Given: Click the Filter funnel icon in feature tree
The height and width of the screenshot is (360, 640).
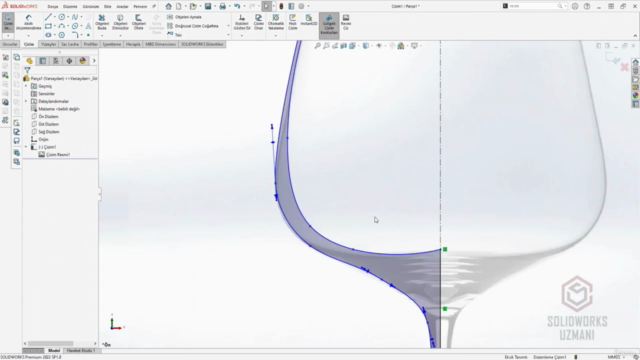Looking at the screenshot, I should click(27, 70).
